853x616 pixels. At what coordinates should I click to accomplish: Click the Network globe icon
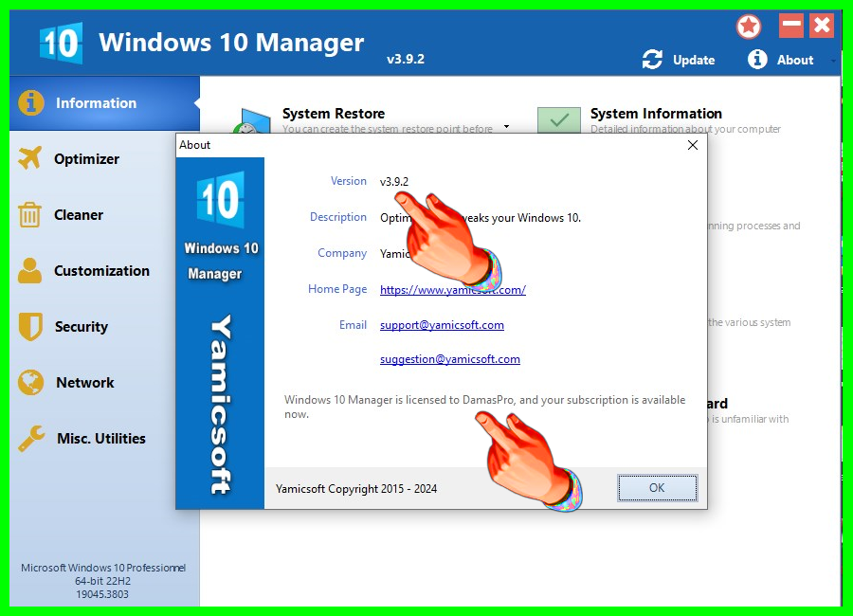point(30,382)
